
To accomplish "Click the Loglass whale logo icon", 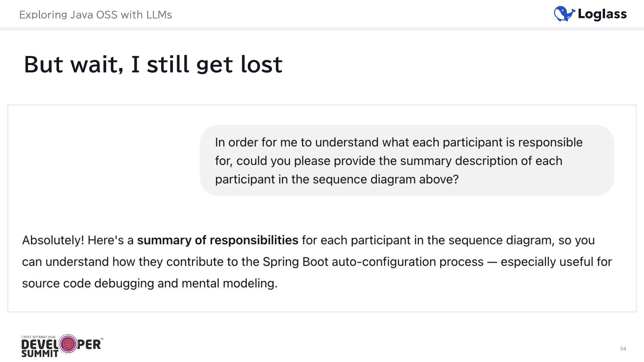I will (x=564, y=14).
